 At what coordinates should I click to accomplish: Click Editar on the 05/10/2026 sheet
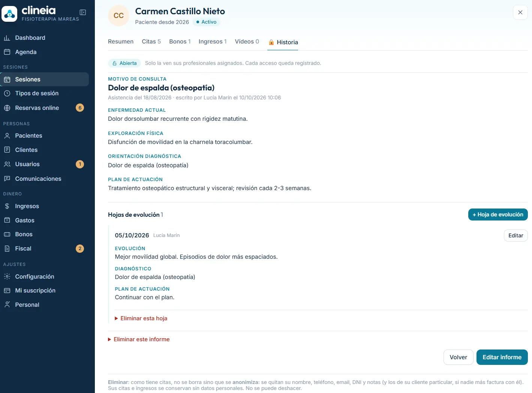(516, 235)
